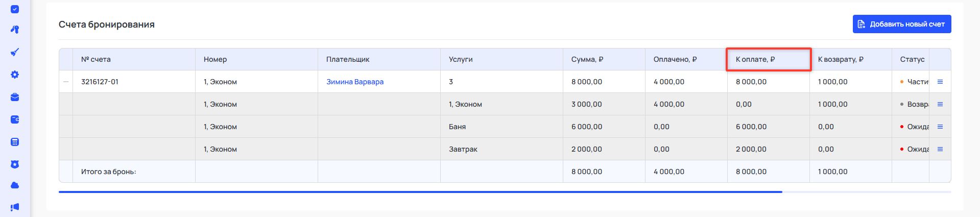Collapse invoice 3216127-01 row

pos(66,82)
